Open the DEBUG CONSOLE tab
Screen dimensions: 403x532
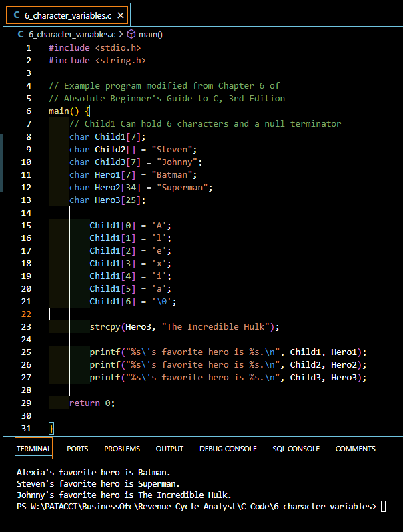pyautogui.click(x=228, y=449)
